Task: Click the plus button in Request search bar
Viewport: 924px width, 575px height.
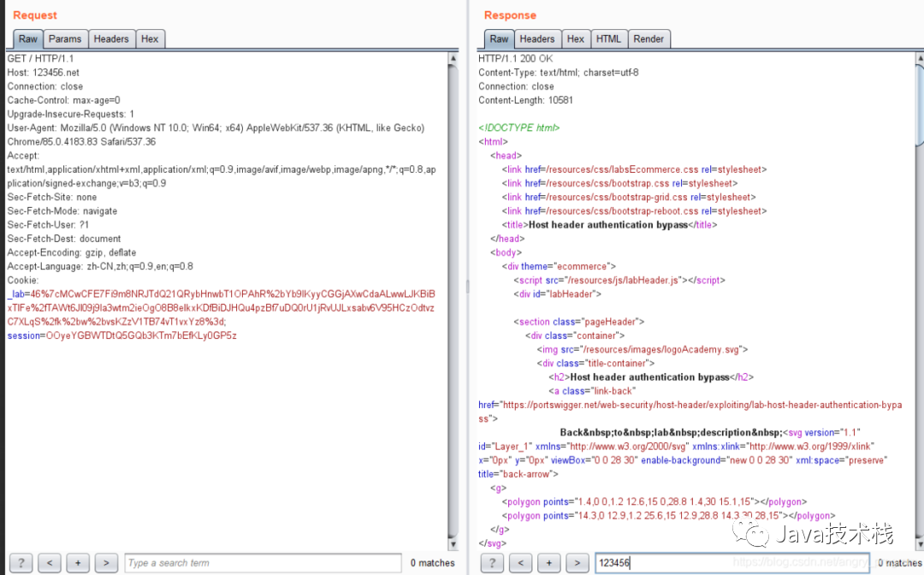Action: click(x=78, y=563)
